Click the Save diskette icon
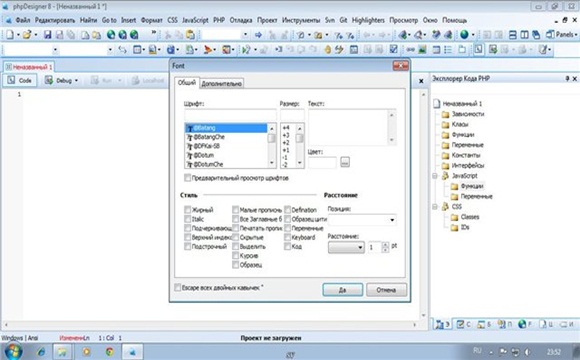 [x=47, y=35]
